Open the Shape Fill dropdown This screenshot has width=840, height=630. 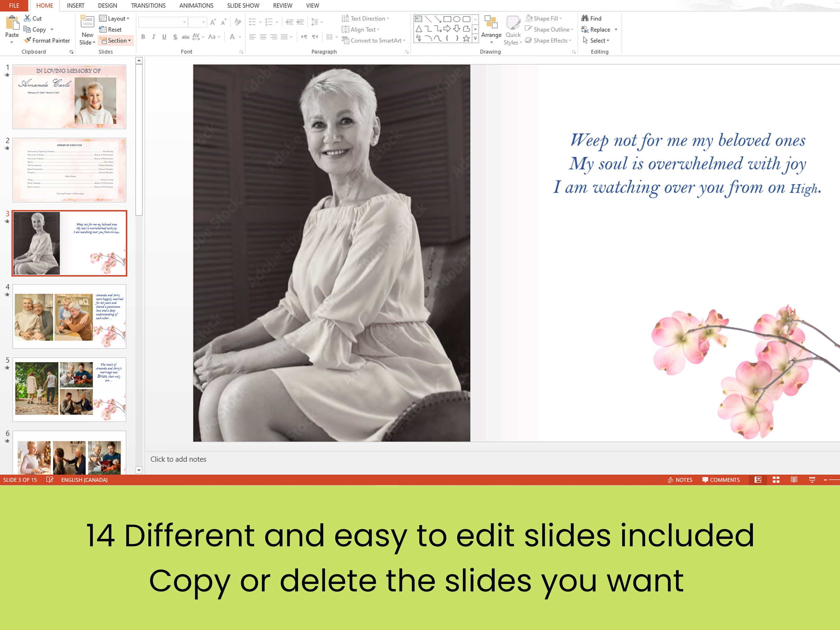coord(545,18)
